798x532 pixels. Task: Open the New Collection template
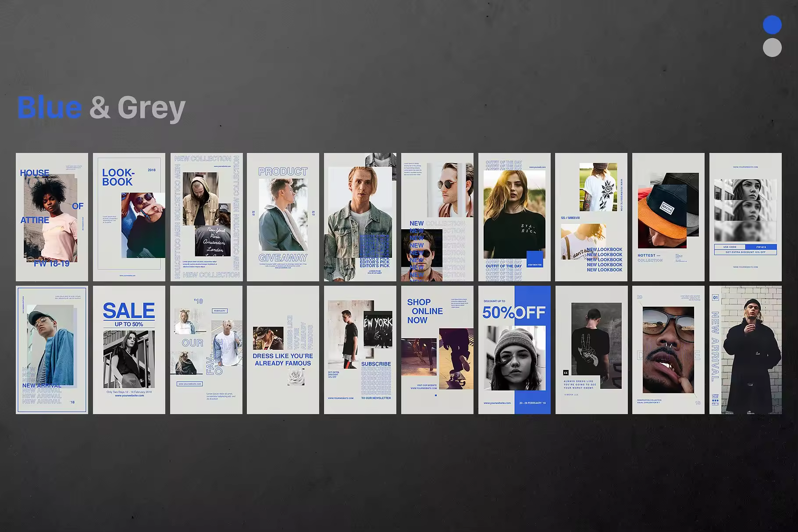coord(206,217)
